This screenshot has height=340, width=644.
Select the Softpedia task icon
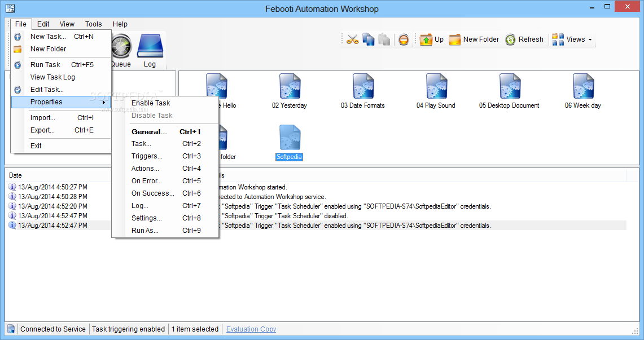pyautogui.click(x=290, y=138)
